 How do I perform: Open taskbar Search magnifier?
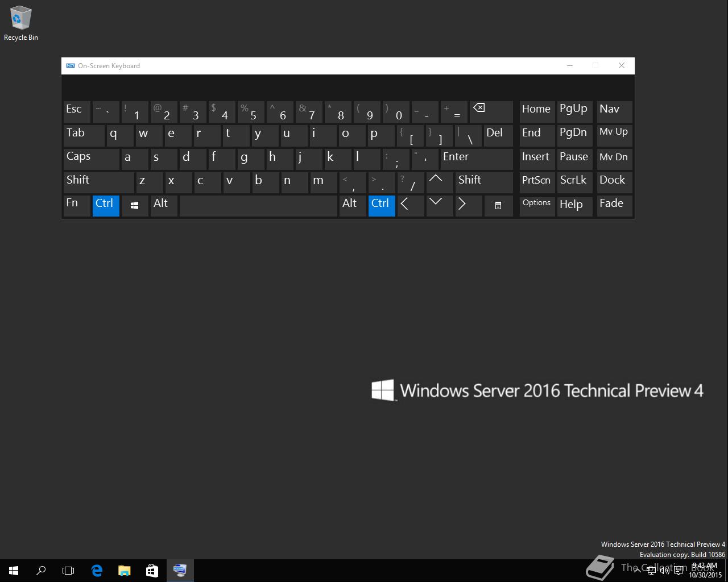pos(41,570)
